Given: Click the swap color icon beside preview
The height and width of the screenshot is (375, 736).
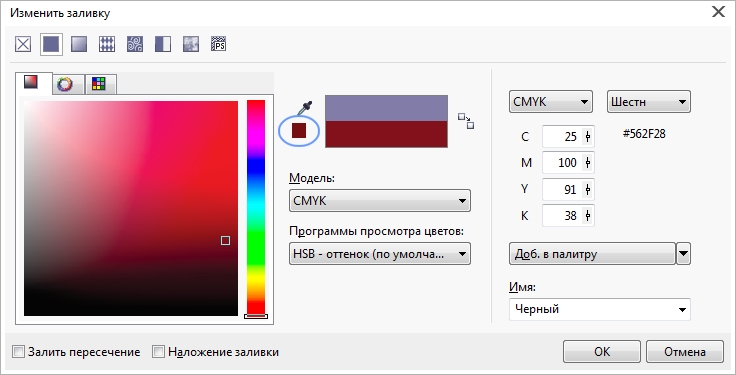Looking at the screenshot, I should point(466,121).
